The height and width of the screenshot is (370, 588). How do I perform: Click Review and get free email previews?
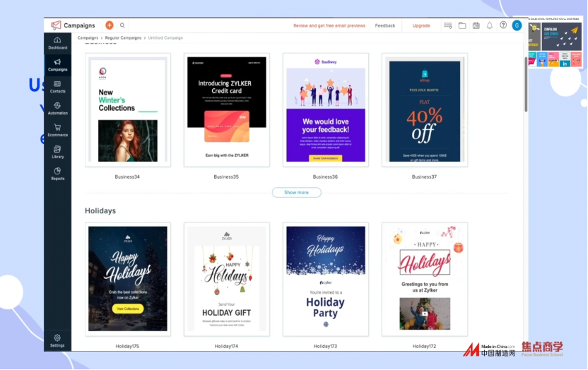click(329, 26)
